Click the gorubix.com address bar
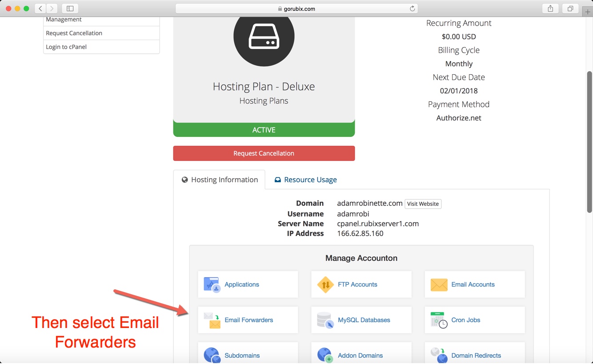The height and width of the screenshot is (364, 593). point(296,8)
